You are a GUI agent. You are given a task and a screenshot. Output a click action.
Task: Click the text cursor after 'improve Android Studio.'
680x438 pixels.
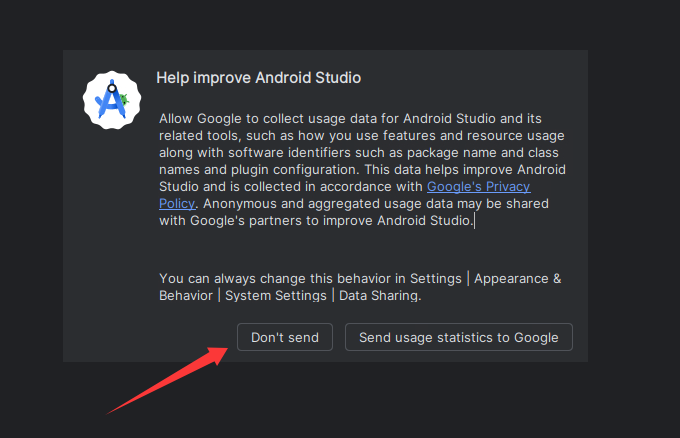click(x=474, y=220)
